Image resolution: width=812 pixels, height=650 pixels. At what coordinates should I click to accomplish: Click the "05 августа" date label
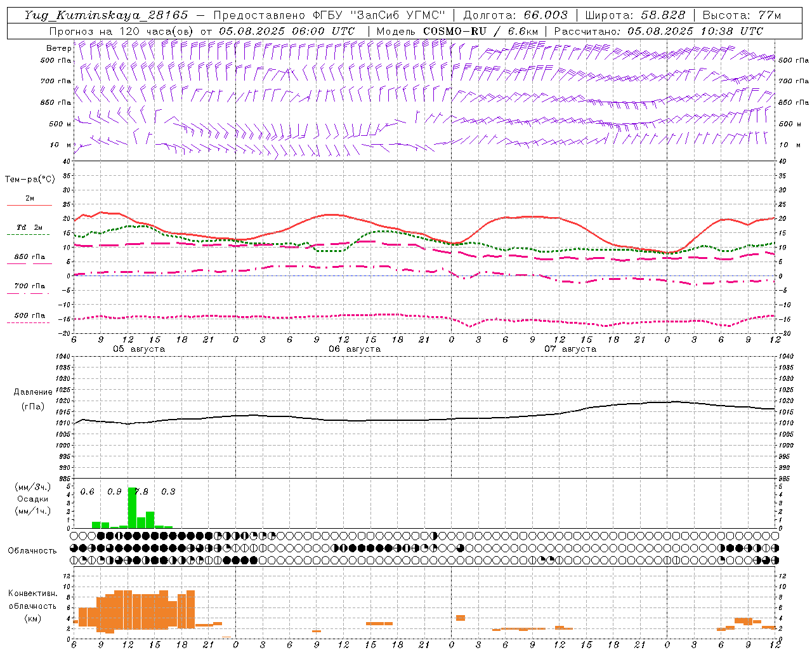pos(139,349)
